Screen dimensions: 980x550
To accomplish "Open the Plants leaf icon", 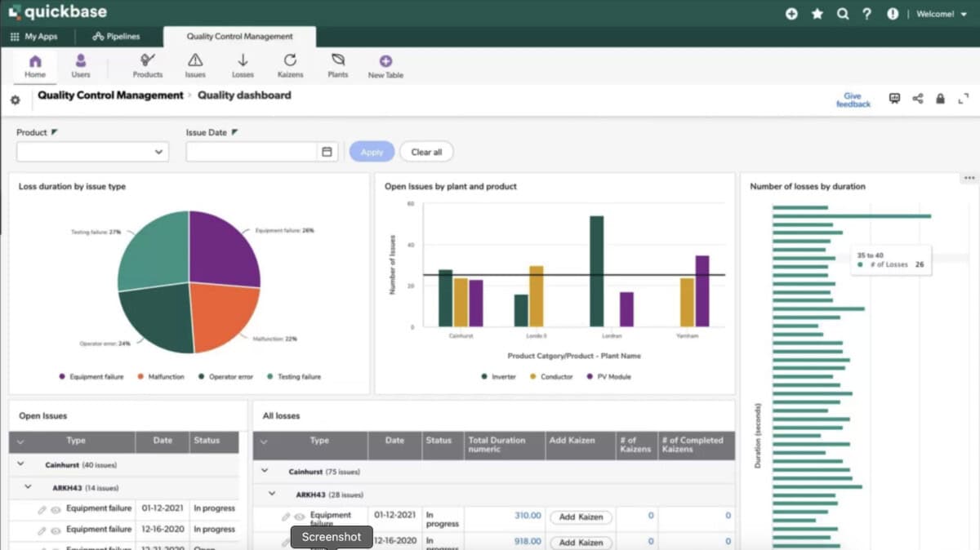I will click(337, 60).
